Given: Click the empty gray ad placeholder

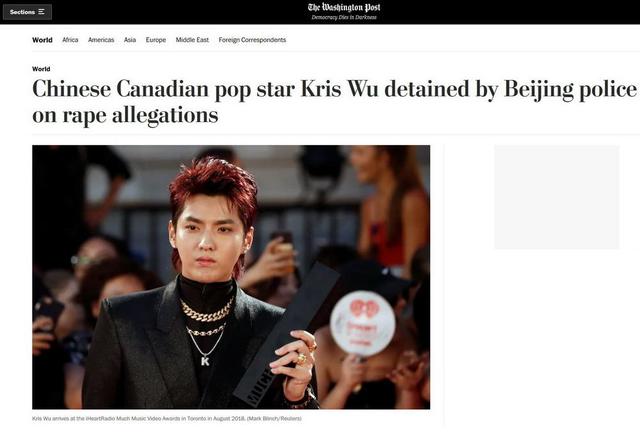Looking at the screenshot, I should (557, 197).
